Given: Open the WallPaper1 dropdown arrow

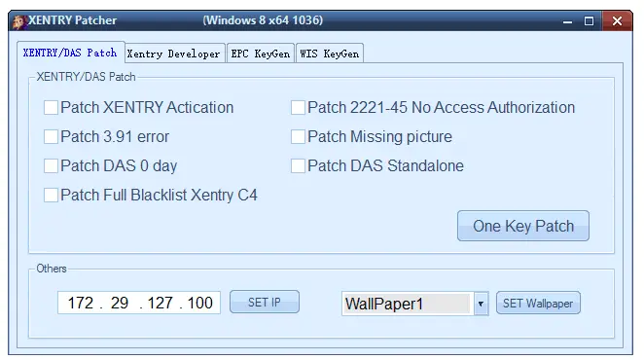Looking at the screenshot, I should (481, 304).
